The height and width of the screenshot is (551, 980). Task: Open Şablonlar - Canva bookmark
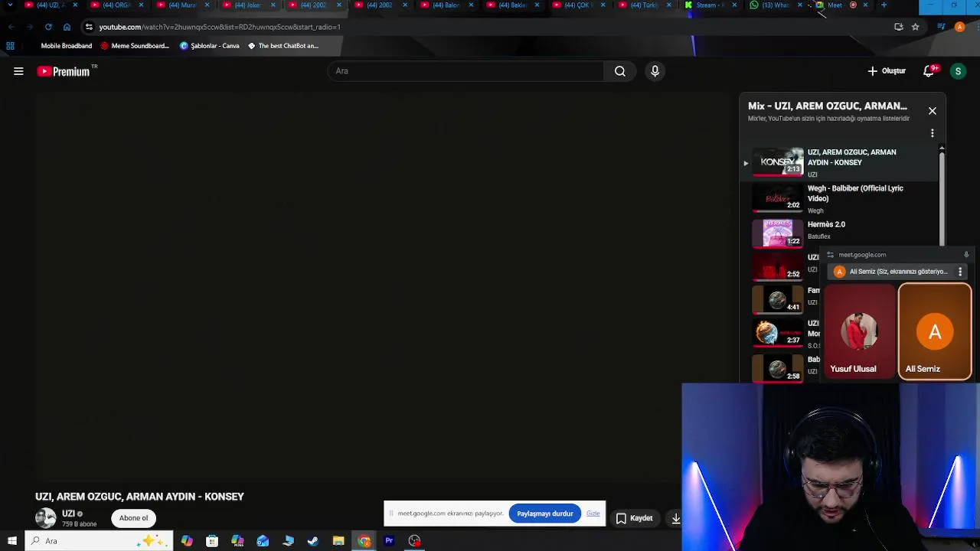(x=210, y=46)
